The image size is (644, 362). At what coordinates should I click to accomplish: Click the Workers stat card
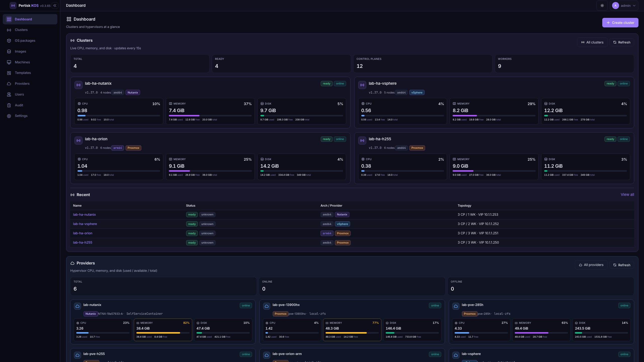[x=564, y=64]
